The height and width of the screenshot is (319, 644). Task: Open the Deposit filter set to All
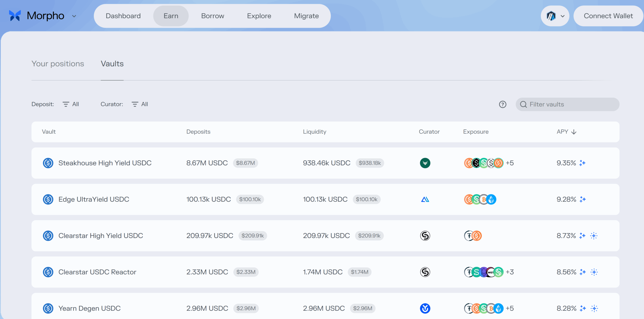coord(71,104)
